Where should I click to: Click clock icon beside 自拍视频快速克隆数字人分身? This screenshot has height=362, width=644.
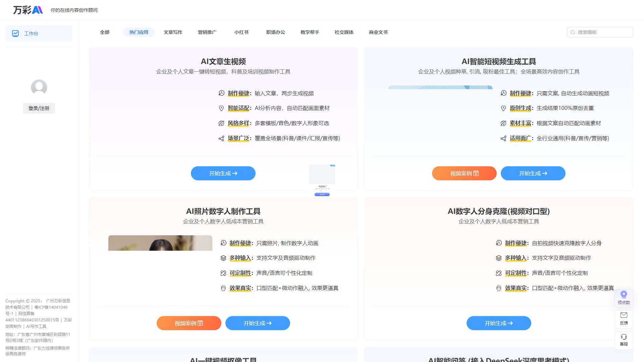pyautogui.click(x=499, y=243)
